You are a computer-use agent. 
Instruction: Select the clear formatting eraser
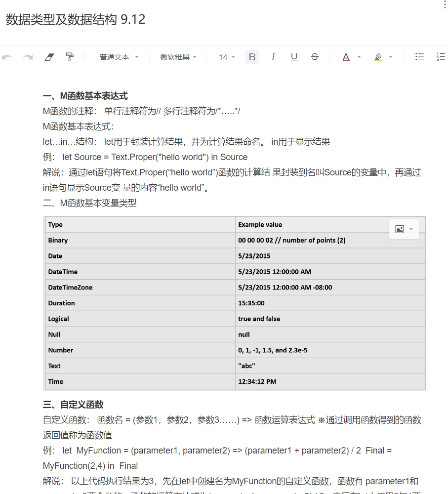[x=49, y=57]
